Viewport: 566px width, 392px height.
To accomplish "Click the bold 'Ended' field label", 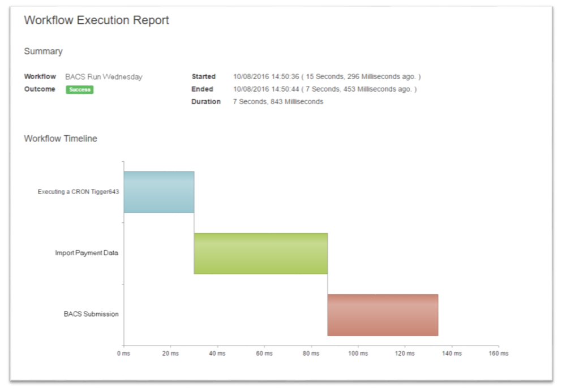I will [x=202, y=89].
